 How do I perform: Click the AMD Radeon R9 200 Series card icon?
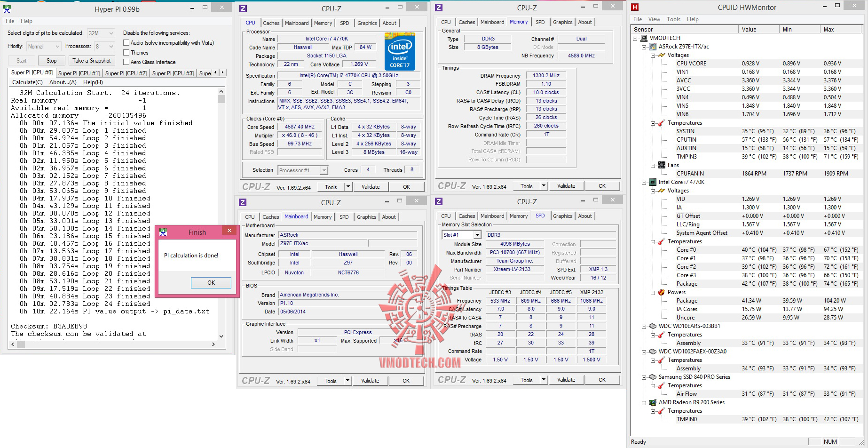click(x=653, y=402)
